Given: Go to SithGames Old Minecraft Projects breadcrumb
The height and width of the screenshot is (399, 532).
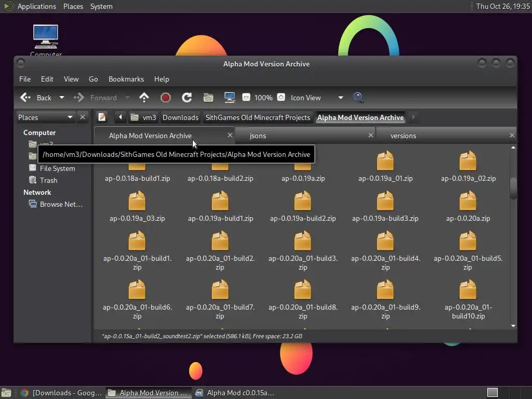Looking at the screenshot, I should (x=258, y=117).
